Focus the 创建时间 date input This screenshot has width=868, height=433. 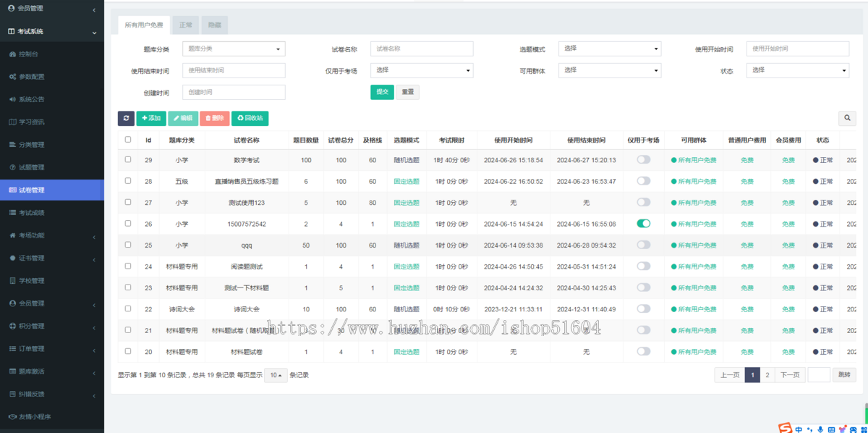pyautogui.click(x=234, y=92)
